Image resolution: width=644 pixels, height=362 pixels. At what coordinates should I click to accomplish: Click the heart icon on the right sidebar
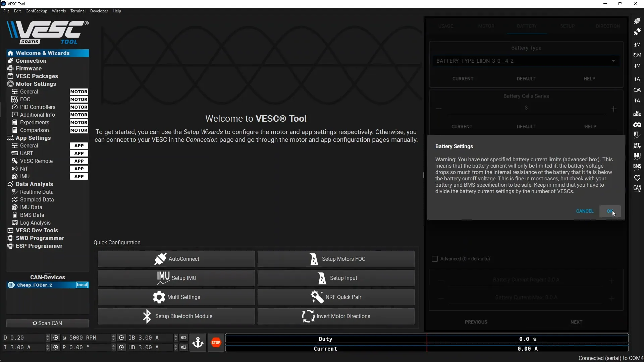638,177
